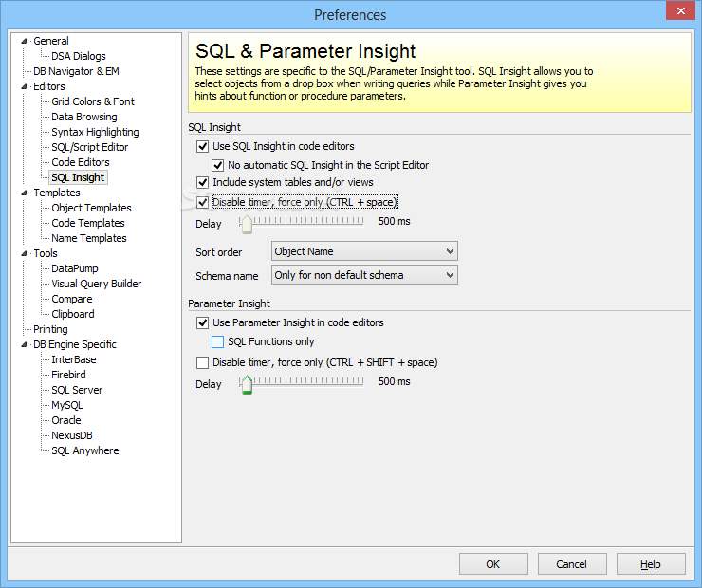The width and height of the screenshot is (702, 588).
Task: Open InterBase engine settings
Action: tap(73, 359)
